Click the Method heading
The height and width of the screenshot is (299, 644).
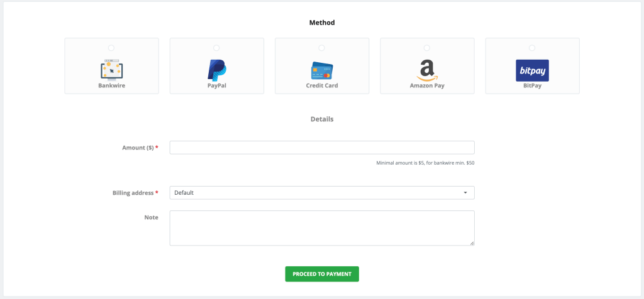(x=322, y=23)
